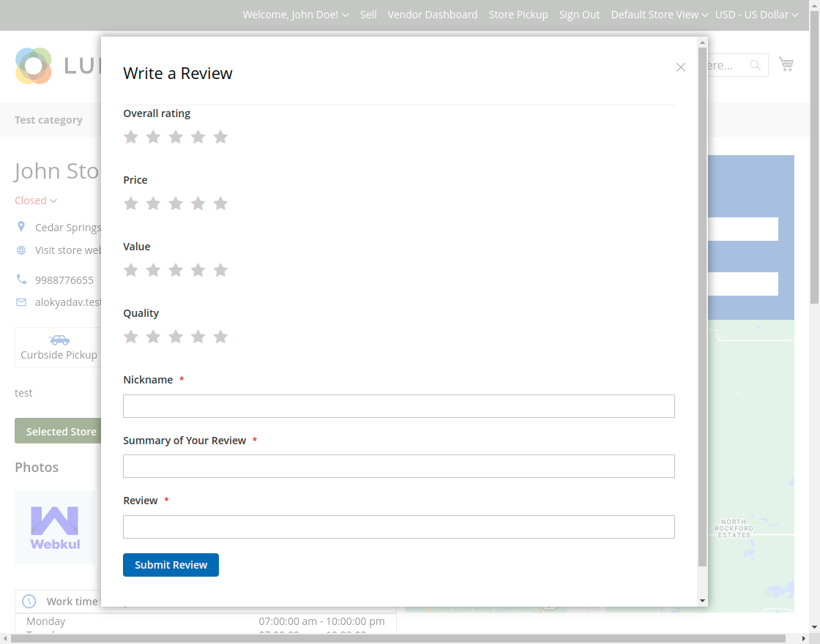Give five stars for Overall rating
This screenshot has height=644, width=820.
(x=220, y=137)
